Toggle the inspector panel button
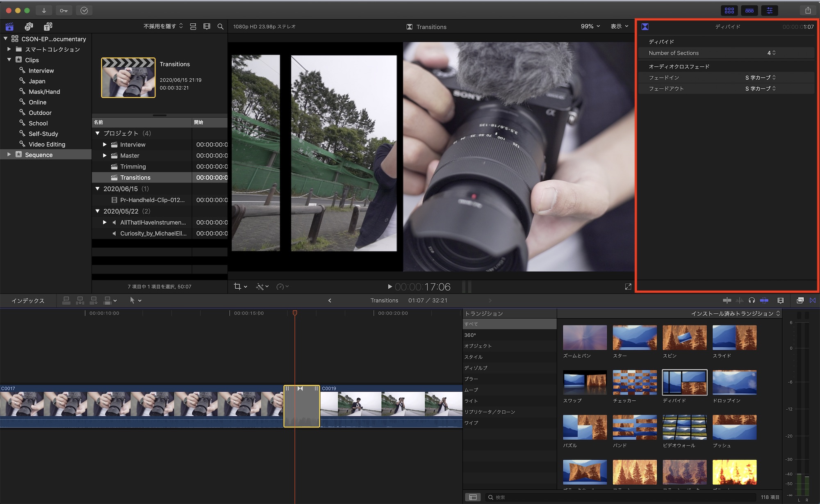The height and width of the screenshot is (504, 820). tap(770, 10)
